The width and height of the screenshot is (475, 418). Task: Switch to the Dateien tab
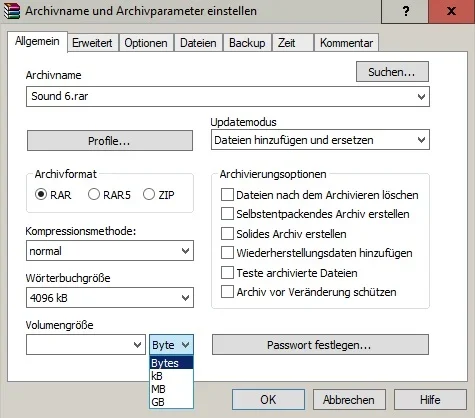pyautogui.click(x=198, y=43)
